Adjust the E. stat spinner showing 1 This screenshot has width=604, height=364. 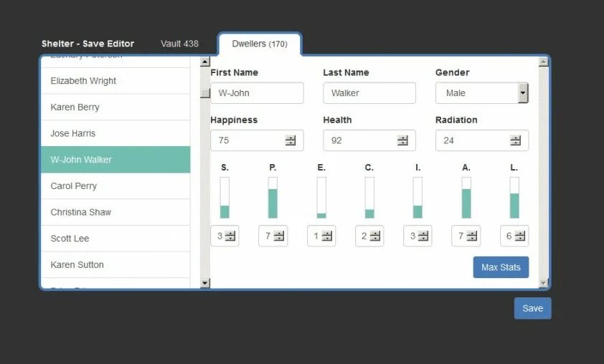pos(326,236)
